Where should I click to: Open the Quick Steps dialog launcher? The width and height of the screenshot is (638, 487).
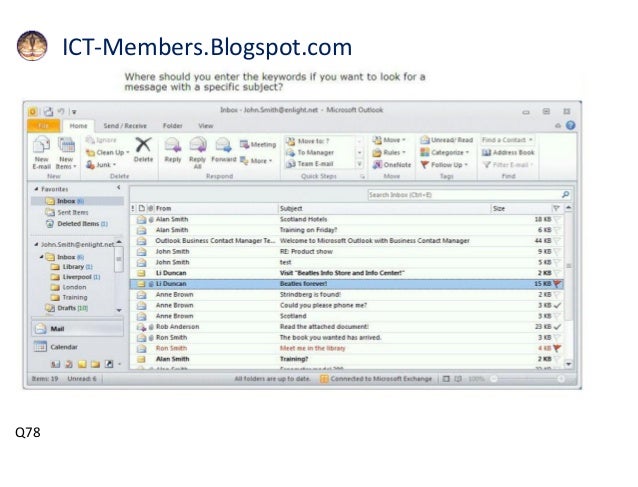click(362, 177)
